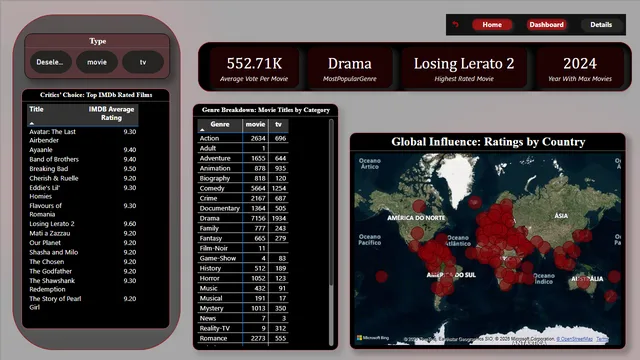The image size is (640, 360).
Task: Select Shasha and Milo row
Action: [x=82, y=252]
